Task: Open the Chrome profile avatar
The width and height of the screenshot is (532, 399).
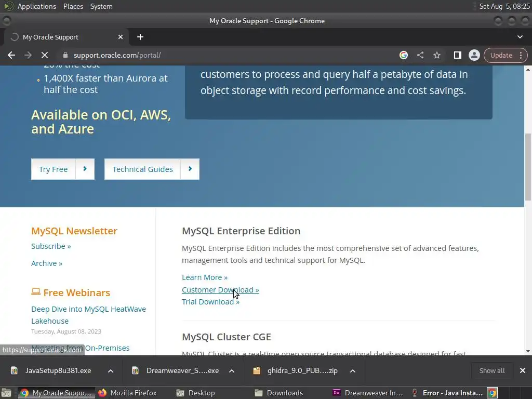Action: tap(474, 55)
